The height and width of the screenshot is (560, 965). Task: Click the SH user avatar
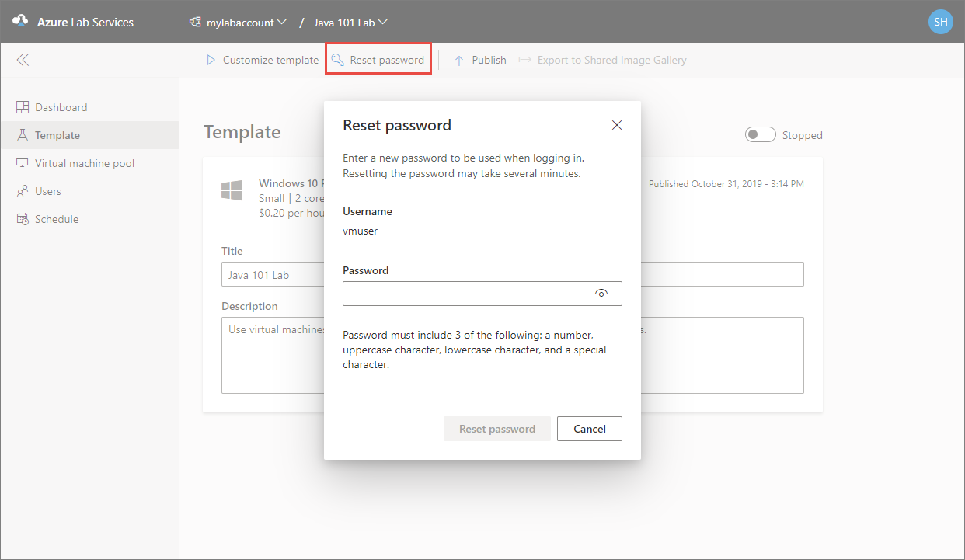(940, 21)
